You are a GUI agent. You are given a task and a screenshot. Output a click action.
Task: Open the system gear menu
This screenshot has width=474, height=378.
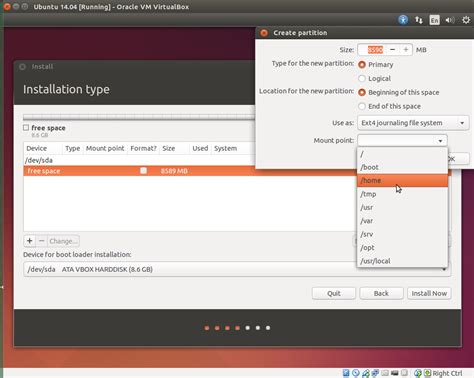point(466,20)
